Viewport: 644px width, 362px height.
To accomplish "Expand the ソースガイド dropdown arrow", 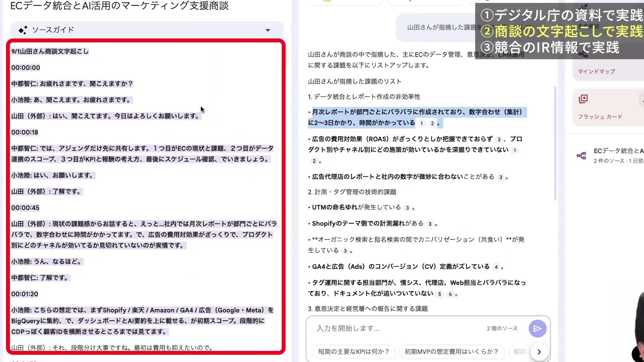I will pos(268,30).
